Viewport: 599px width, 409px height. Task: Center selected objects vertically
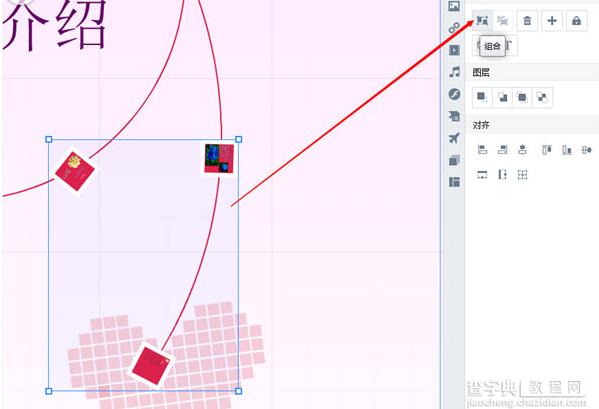(587, 150)
